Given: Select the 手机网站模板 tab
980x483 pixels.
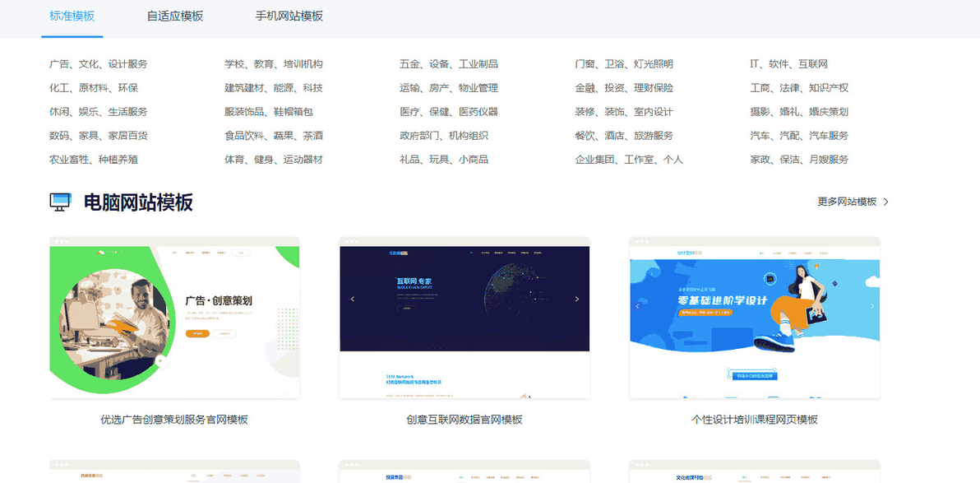Looking at the screenshot, I should coord(289,16).
